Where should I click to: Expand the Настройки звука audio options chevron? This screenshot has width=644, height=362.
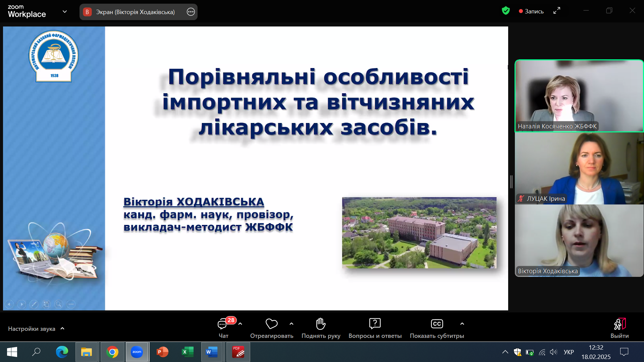62,329
